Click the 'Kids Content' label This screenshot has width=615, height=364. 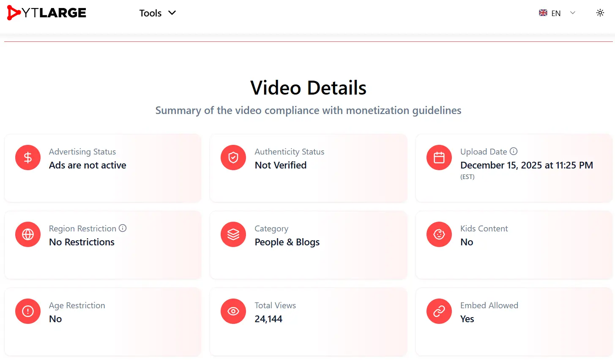point(484,228)
